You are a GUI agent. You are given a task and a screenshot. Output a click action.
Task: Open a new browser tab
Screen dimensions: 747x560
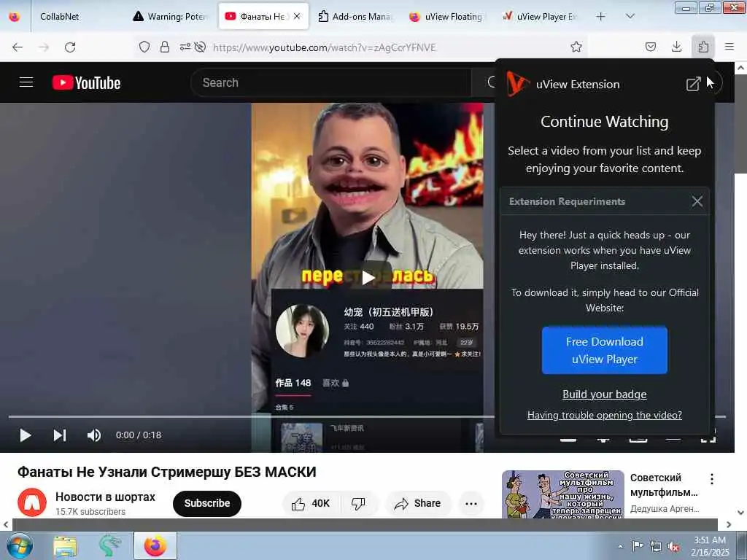(601, 17)
